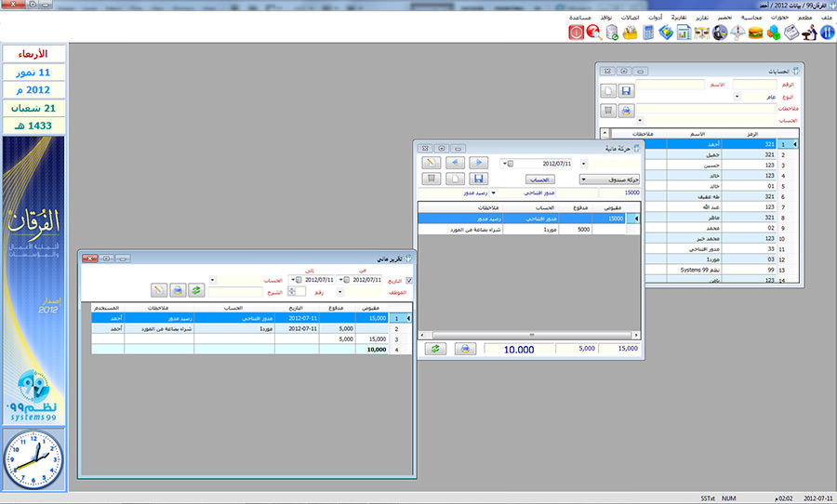Toggle the date filter checkbox in financial report
The image size is (837, 504).
(x=409, y=280)
